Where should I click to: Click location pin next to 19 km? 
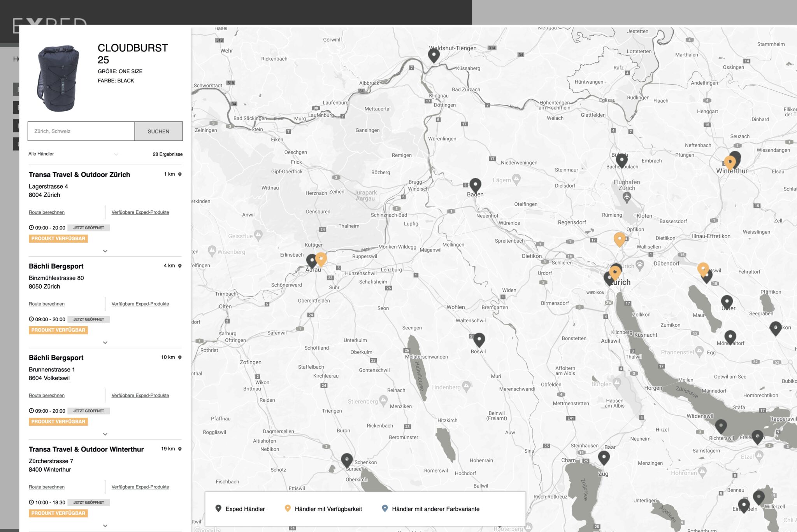click(x=180, y=449)
